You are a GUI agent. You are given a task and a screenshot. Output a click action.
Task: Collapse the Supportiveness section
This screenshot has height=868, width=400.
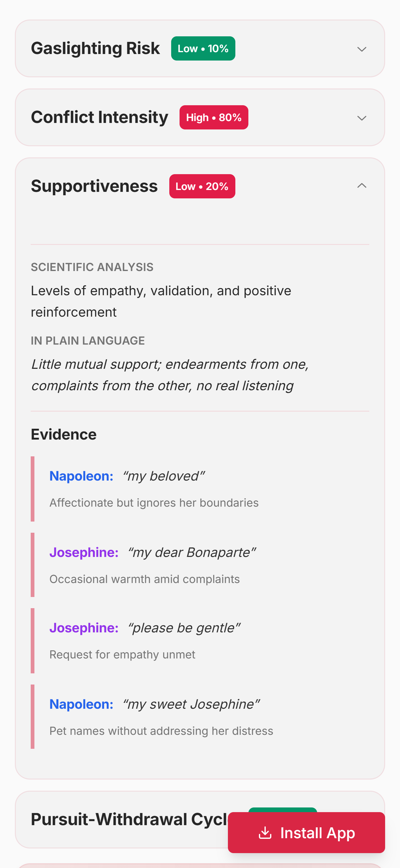click(x=362, y=186)
